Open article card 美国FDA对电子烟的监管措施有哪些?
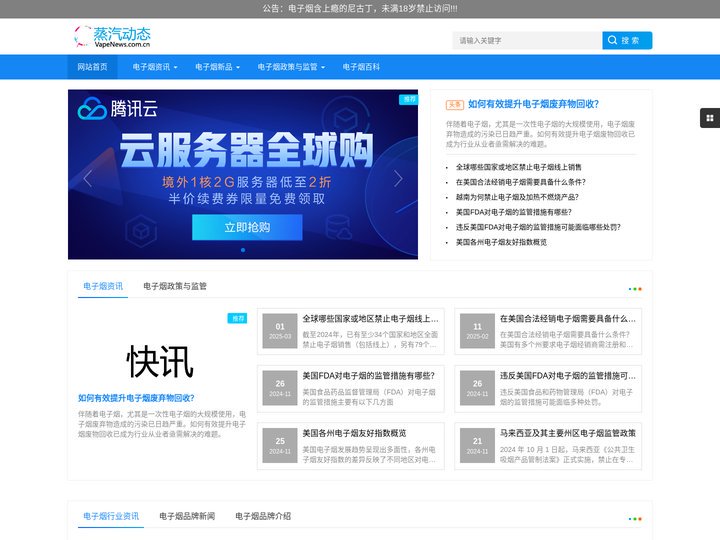The image size is (720, 540). click(351, 389)
